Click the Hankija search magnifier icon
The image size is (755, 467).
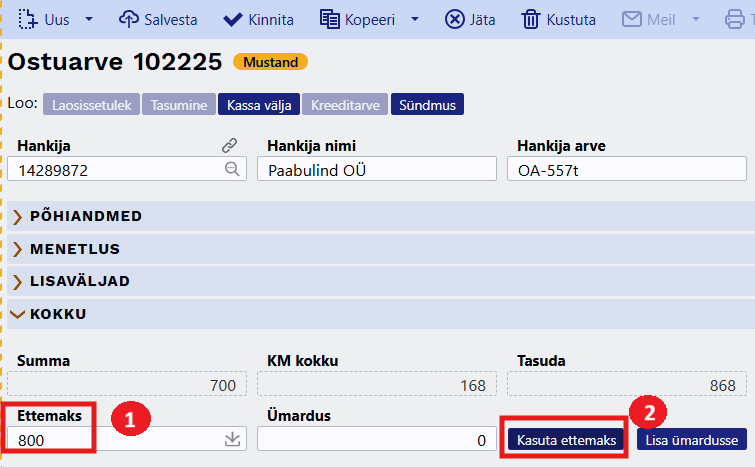(232, 169)
